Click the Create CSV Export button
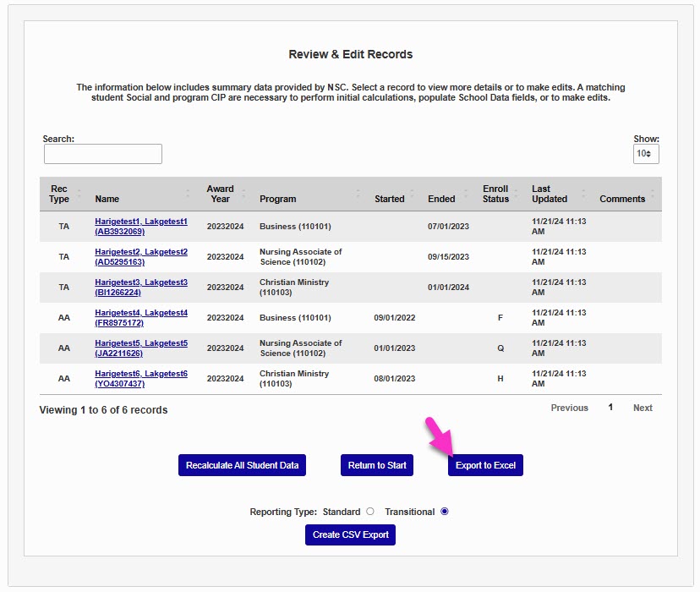 click(350, 534)
